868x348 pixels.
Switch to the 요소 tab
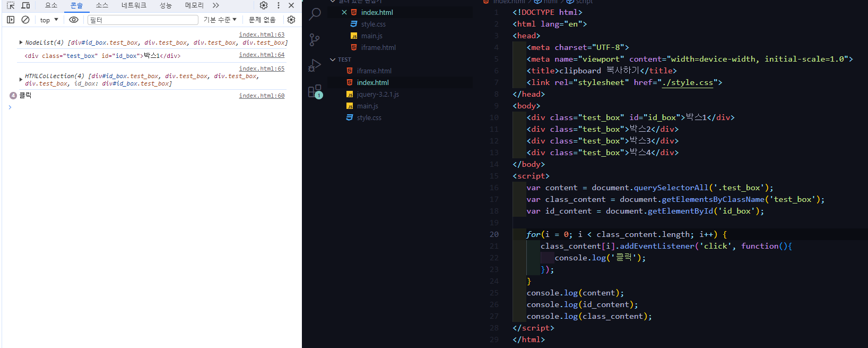point(51,5)
